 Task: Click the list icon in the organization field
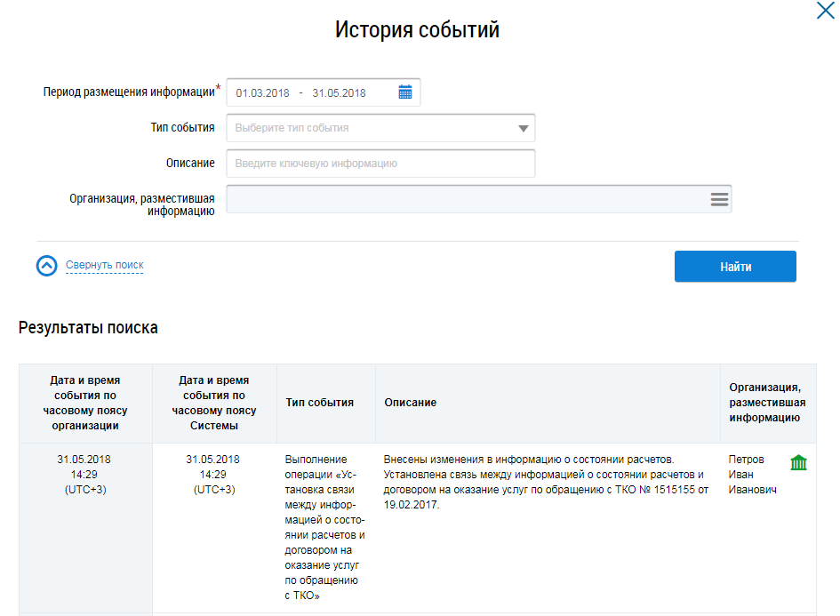tap(719, 199)
